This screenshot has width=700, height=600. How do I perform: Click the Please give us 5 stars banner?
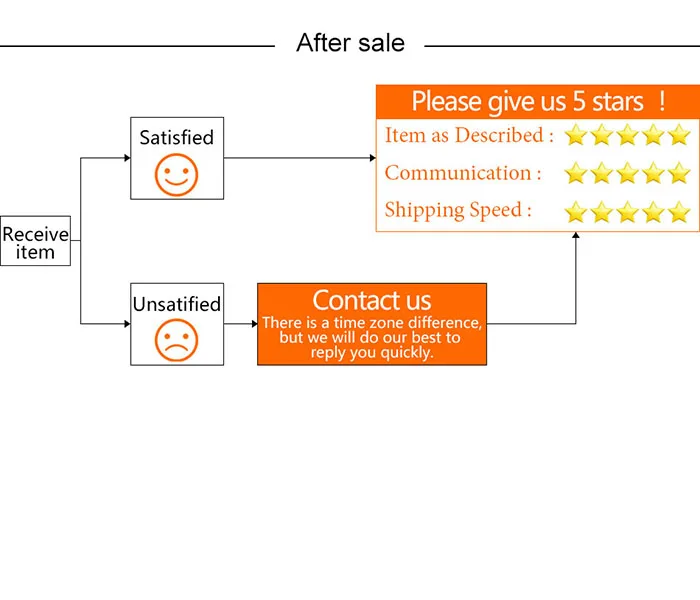click(x=538, y=101)
